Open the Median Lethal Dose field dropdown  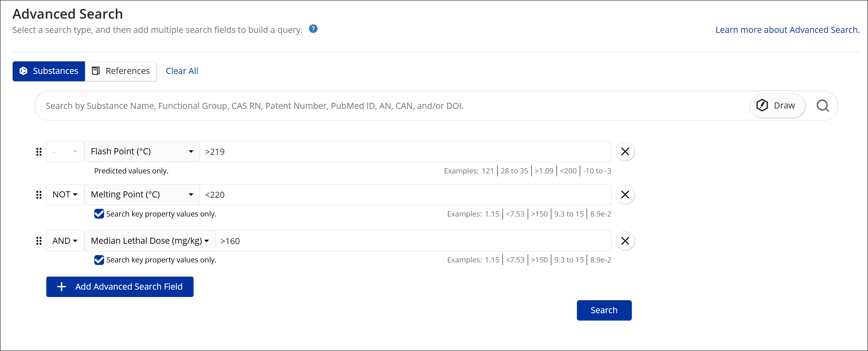coord(150,241)
